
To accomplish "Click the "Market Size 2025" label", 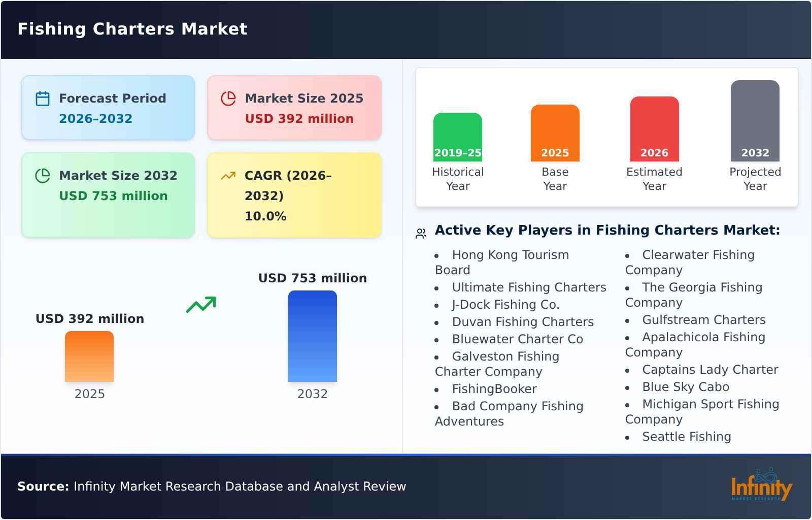I will coord(304,98).
